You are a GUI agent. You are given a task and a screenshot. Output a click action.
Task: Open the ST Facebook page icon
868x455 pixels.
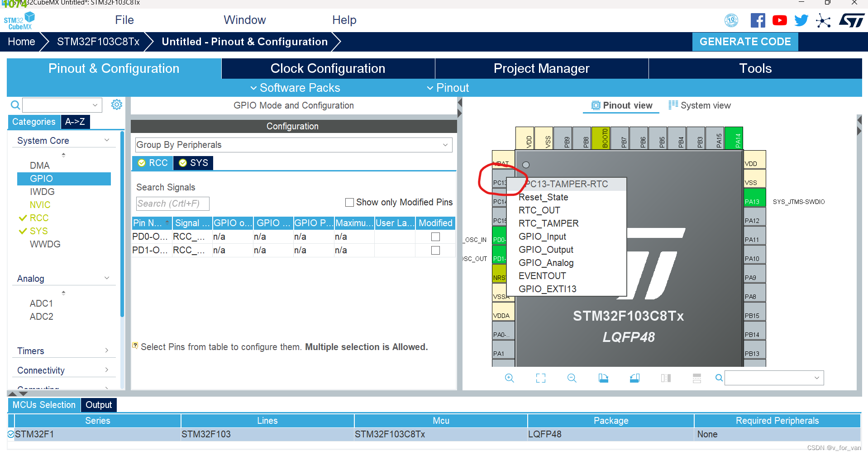(758, 20)
